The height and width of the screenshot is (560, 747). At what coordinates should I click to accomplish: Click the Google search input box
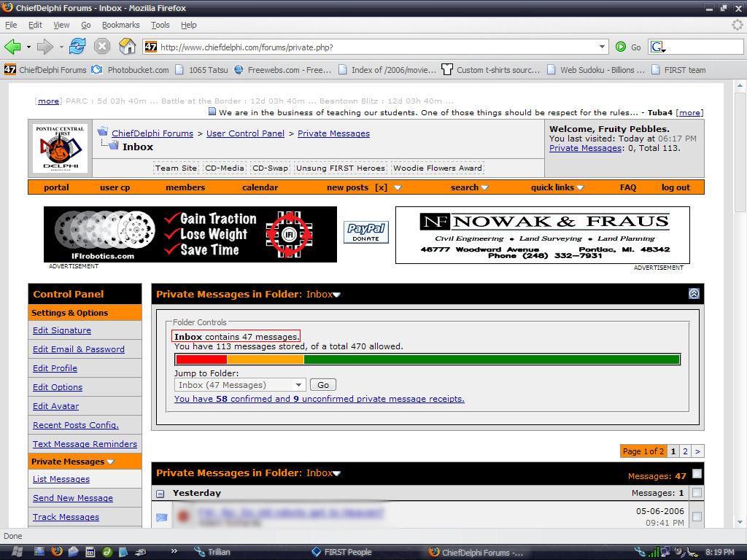[x=704, y=47]
